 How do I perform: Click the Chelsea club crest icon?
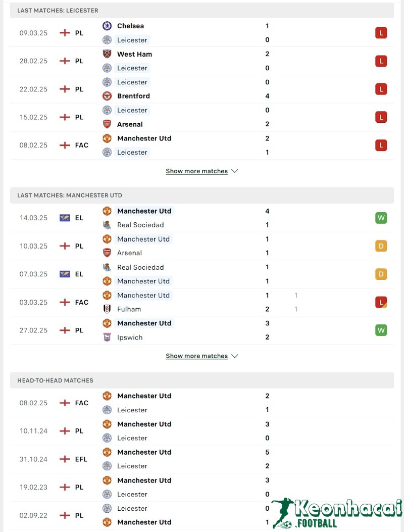[x=107, y=26]
